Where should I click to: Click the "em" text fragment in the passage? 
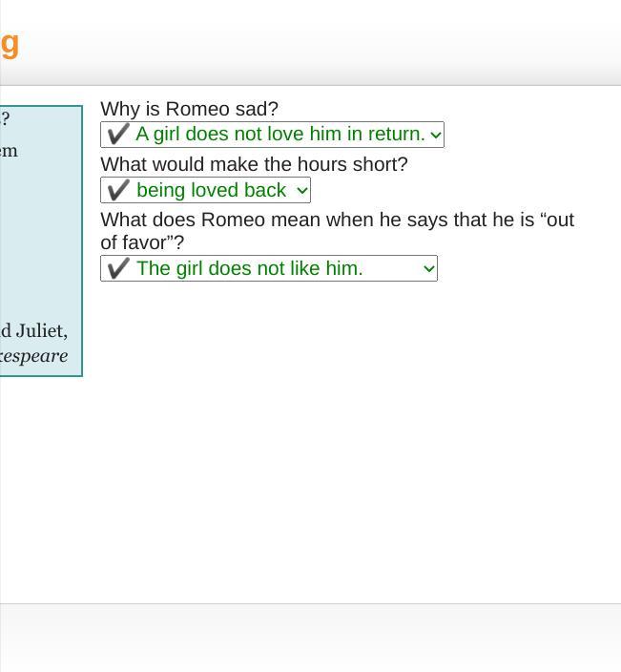(x=9, y=151)
